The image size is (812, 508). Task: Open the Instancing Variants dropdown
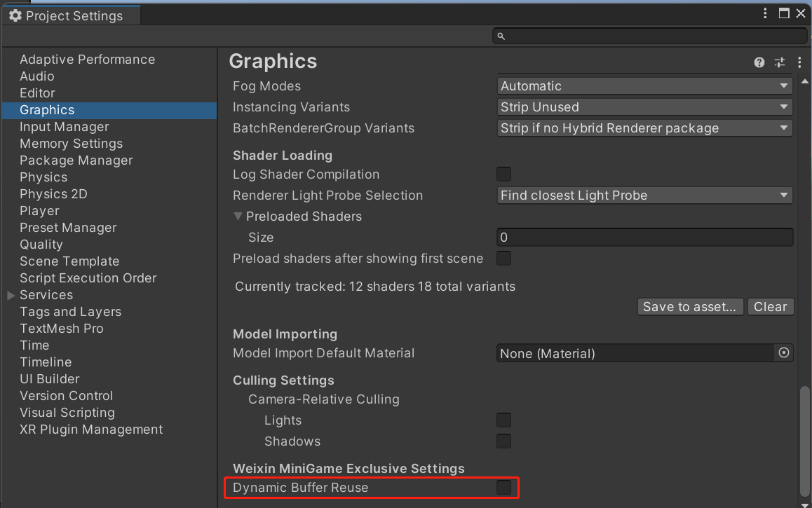(x=644, y=107)
